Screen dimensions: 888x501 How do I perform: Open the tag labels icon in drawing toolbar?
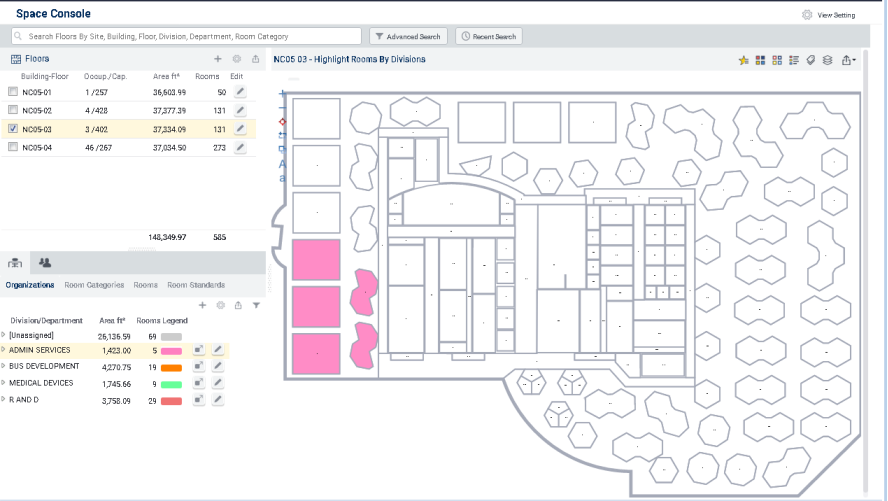click(811, 60)
